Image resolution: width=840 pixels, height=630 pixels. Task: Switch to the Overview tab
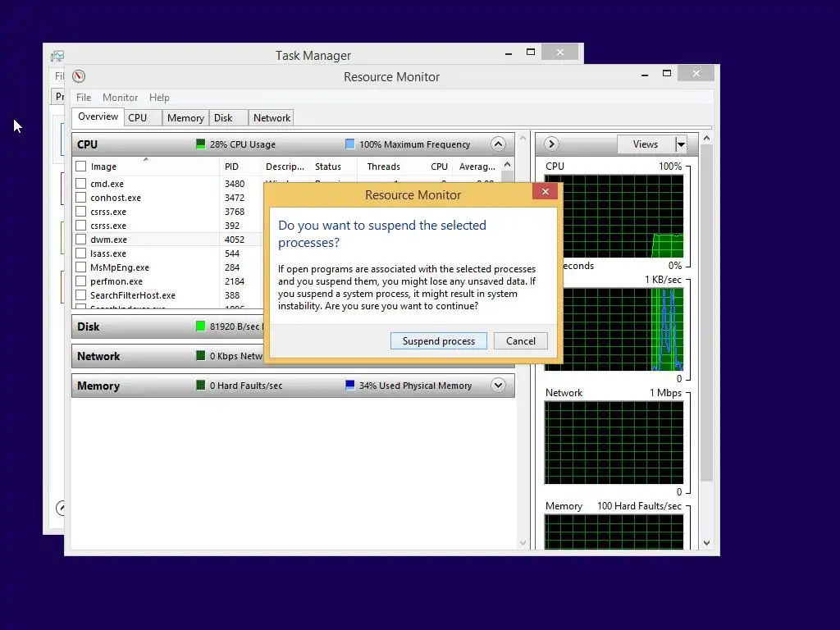pos(98,116)
